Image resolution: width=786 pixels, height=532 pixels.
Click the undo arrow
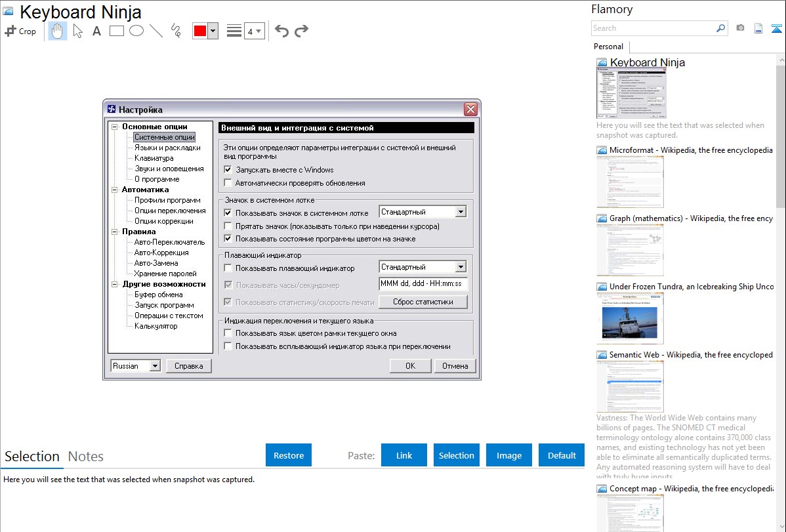point(281,31)
